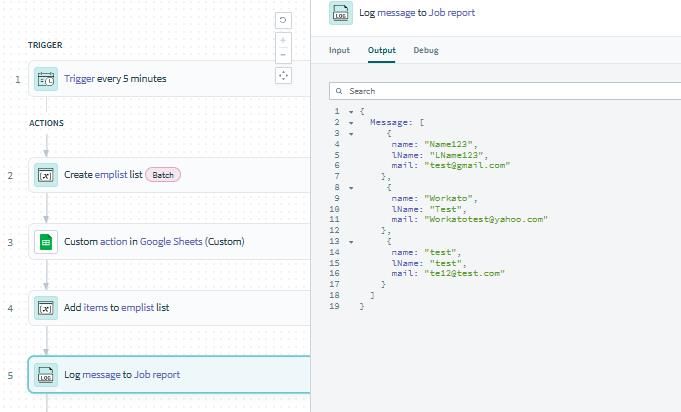
Task: Click the Create emplist list step icon
Action: coord(46,175)
